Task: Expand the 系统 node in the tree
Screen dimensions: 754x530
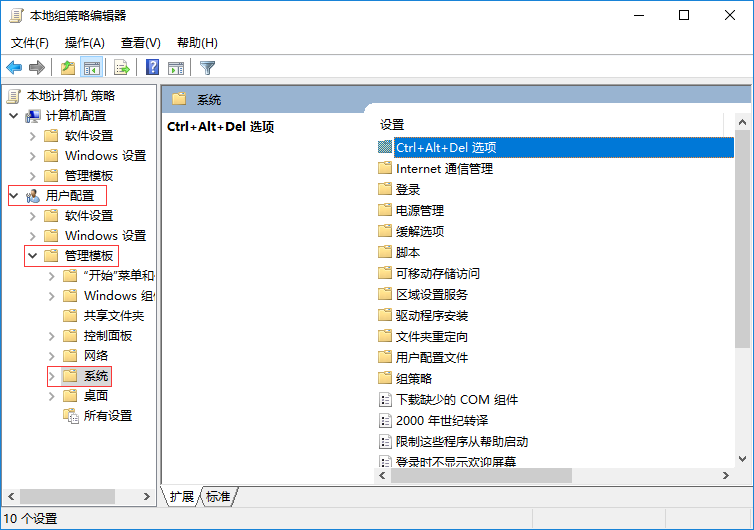Action: 52,376
